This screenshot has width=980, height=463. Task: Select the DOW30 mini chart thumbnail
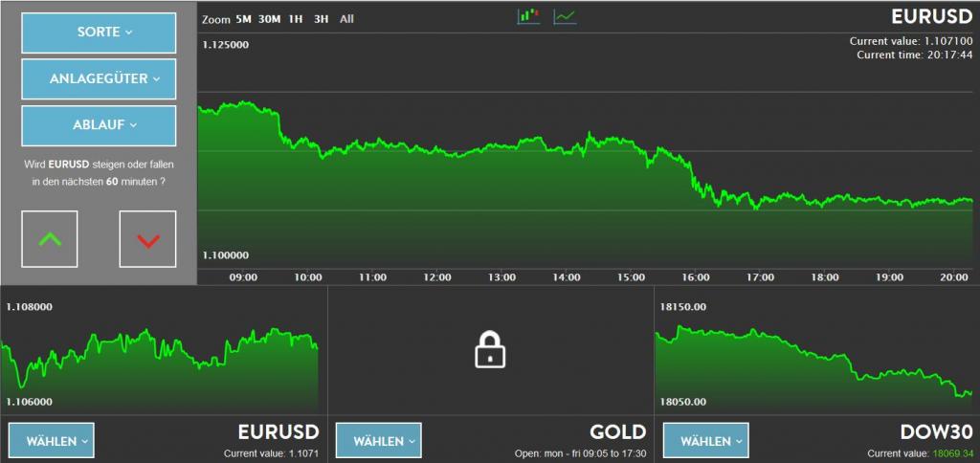point(817,354)
